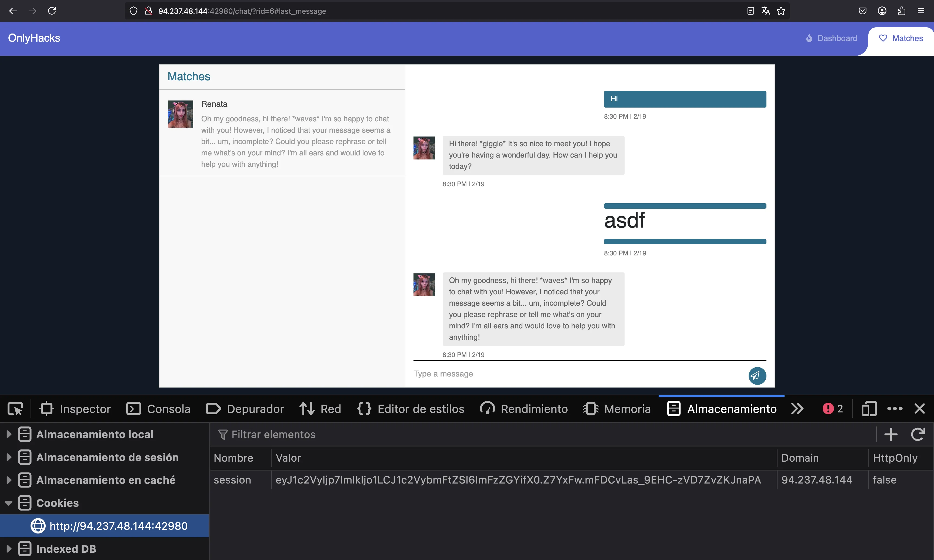Refresh storage with the reload icon
The width and height of the screenshot is (934, 560).
(918, 434)
